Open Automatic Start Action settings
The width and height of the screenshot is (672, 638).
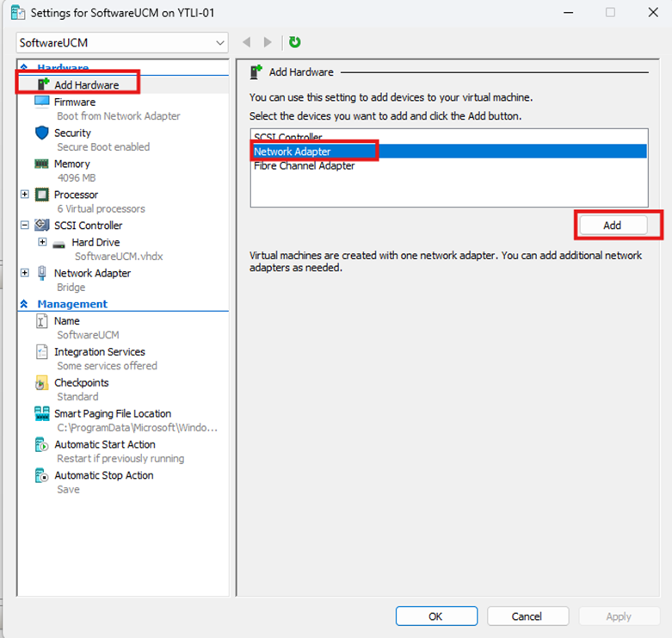[105, 444]
